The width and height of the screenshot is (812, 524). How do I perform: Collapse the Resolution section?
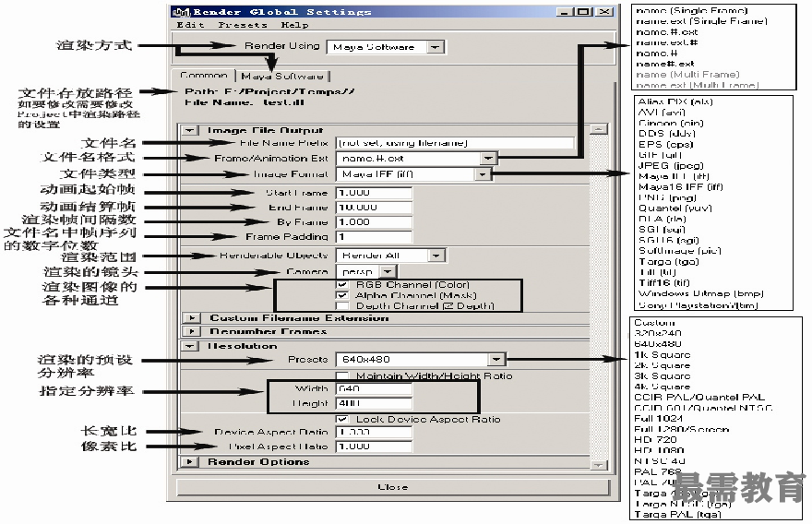(190, 346)
